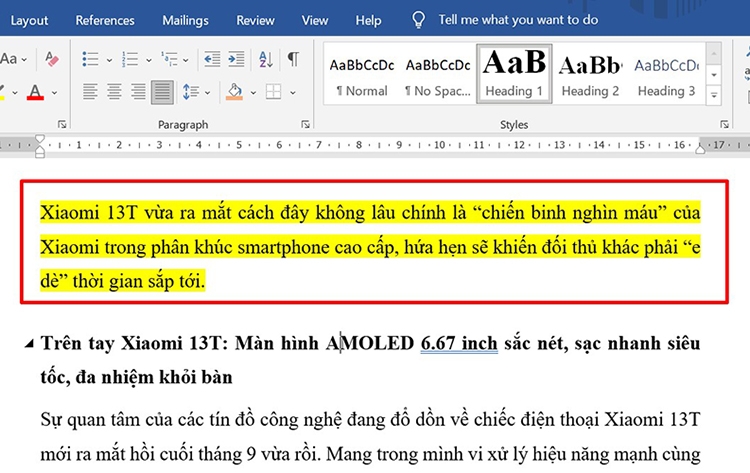Open the Mailings tab

coord(185,20)
